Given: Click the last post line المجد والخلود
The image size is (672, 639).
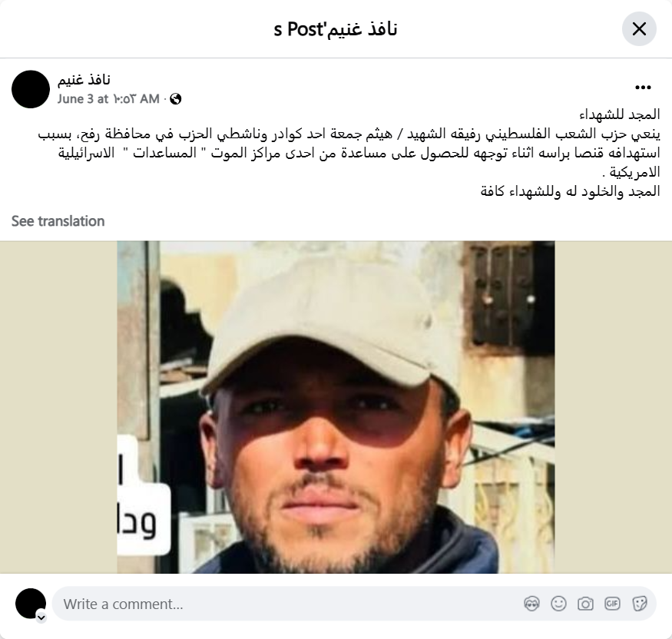Looking at the screenshot, I should point(570,191).
